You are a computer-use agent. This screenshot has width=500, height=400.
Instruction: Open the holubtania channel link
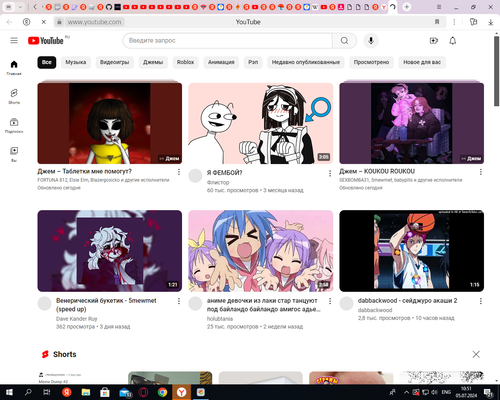point(220,319)
